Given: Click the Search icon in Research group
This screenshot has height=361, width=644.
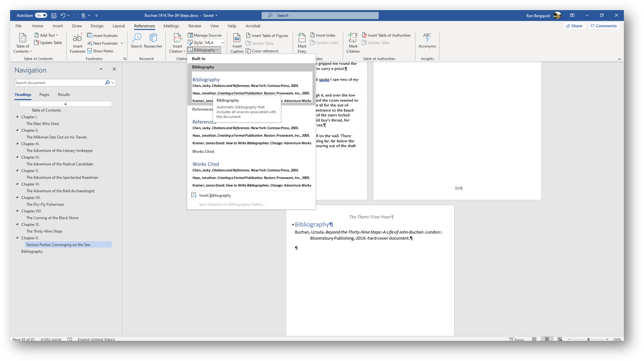Looking at the screenshot, I should (x=137, y=39).
